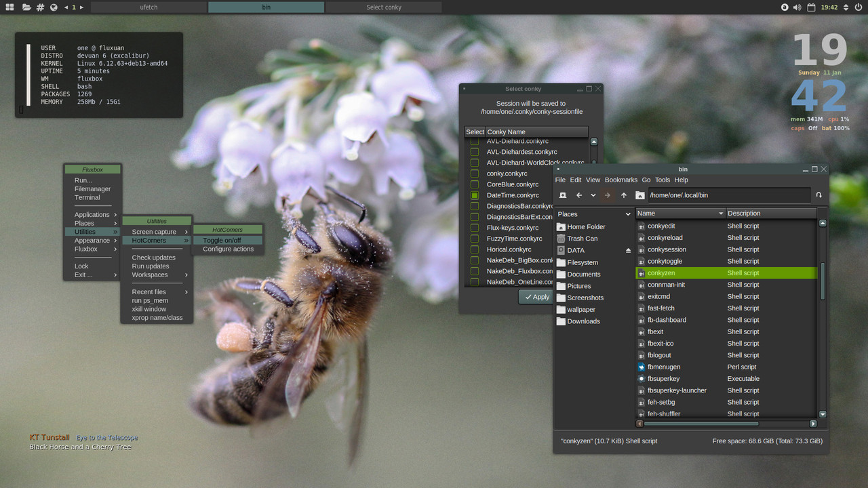Open history dropdown arrow in file manager toolbar
868x488 pixels.
tap(593, 195)
